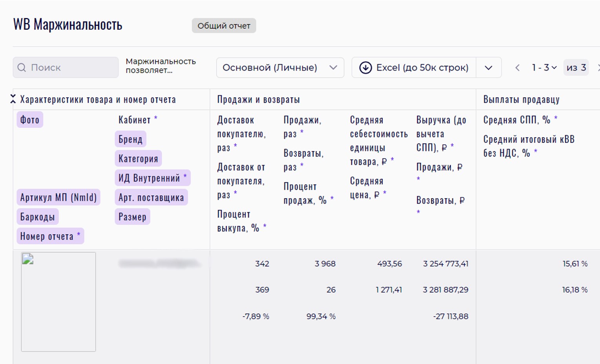Viewport: 600px width, 364px height.
Task: Collapse the product characteristics column group
Action: 13,99
